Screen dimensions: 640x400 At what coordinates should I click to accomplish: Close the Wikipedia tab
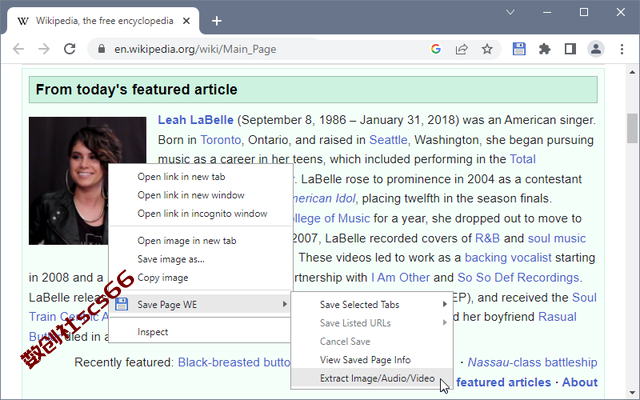(186, 21)
